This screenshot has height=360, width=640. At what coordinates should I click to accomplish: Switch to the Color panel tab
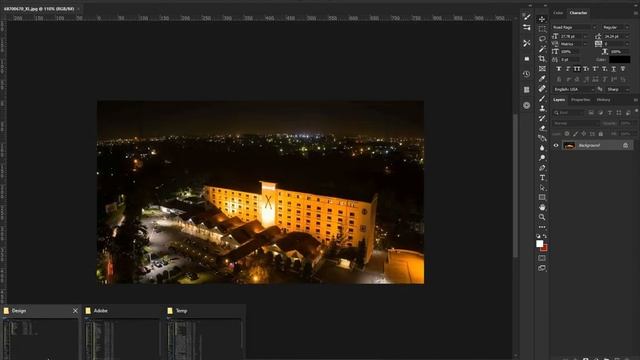(x=558, y=13)
